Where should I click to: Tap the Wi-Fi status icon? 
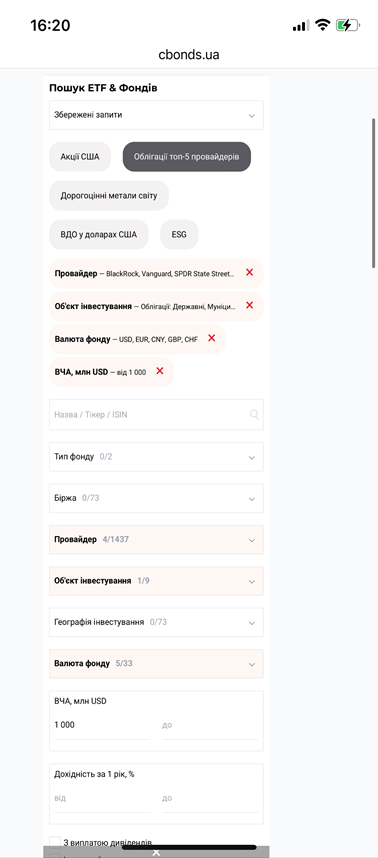[x=323, y=25]
